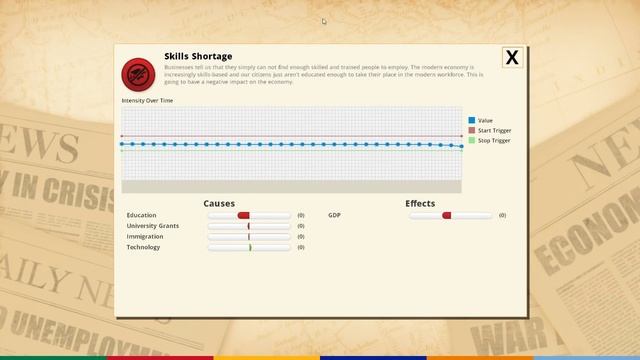The image size is (640, 360).
Task: Click the Effects heading
Action: (420, 203)
